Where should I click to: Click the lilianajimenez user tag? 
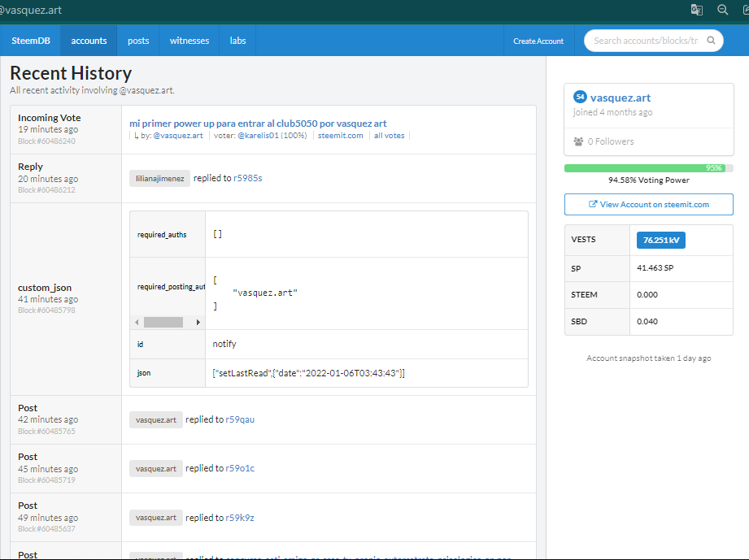[x=159, y=179]
